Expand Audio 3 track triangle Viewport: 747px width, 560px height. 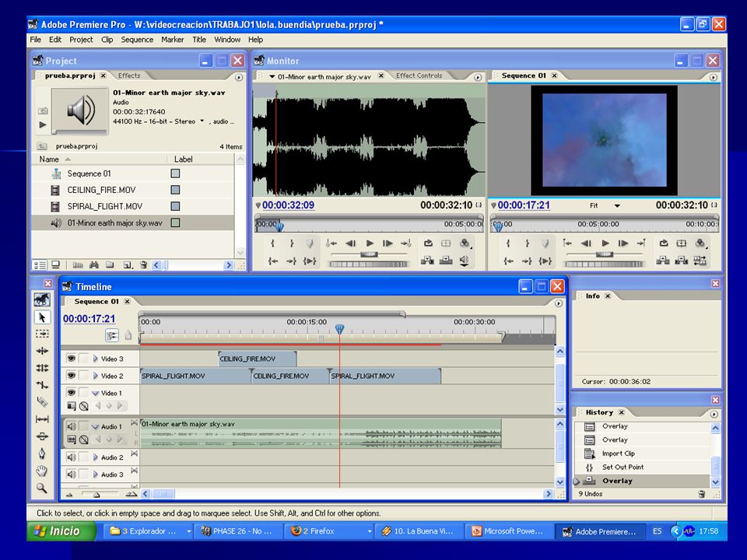coord(95,474)
